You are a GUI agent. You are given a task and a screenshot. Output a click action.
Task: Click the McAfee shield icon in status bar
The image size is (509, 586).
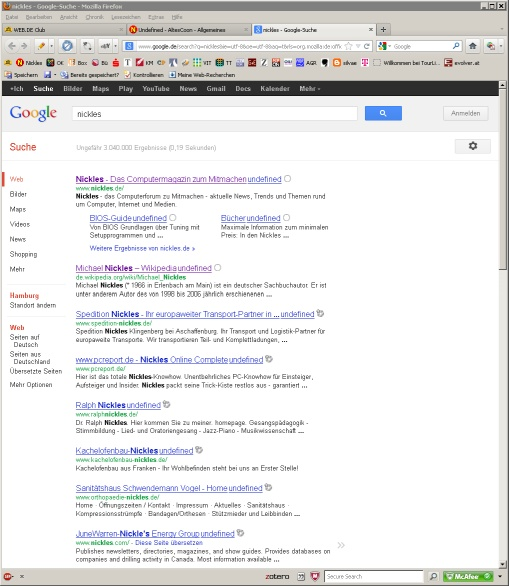click(x=315, y=576)
